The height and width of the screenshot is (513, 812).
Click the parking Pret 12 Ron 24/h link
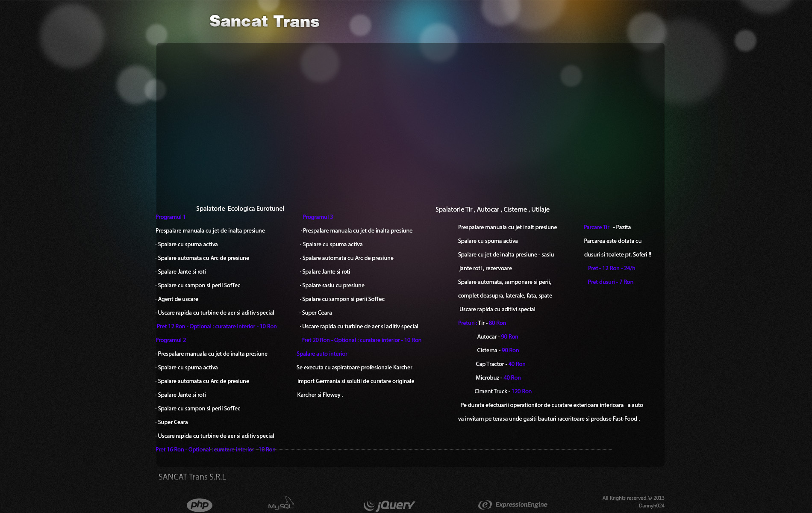click(x=612, y=268)
